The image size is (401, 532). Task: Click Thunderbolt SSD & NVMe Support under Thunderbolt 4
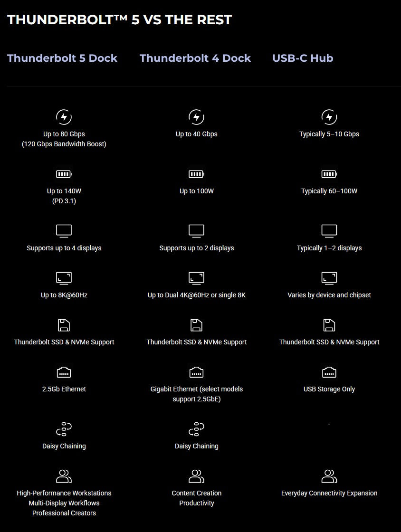coord(196,342)
